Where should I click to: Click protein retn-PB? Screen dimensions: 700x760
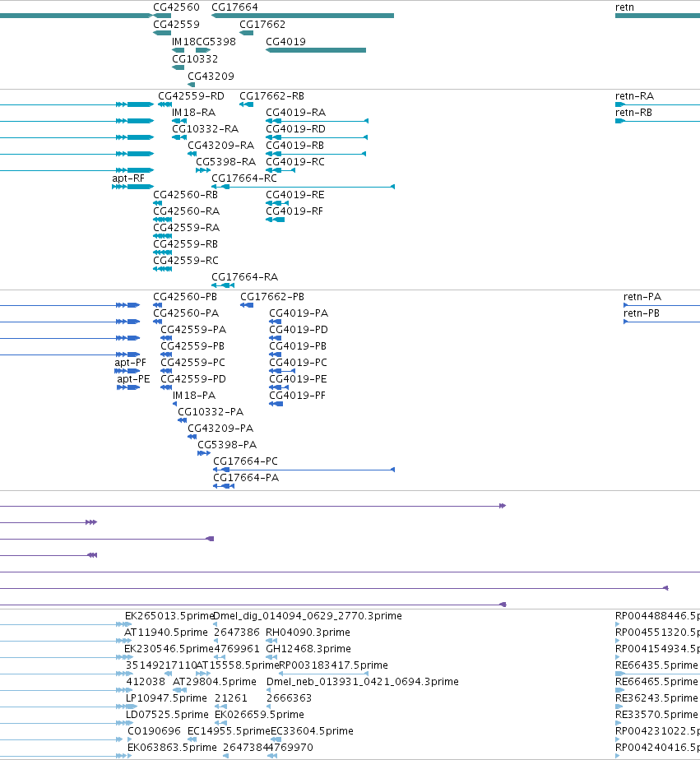[x=641, y=313]
